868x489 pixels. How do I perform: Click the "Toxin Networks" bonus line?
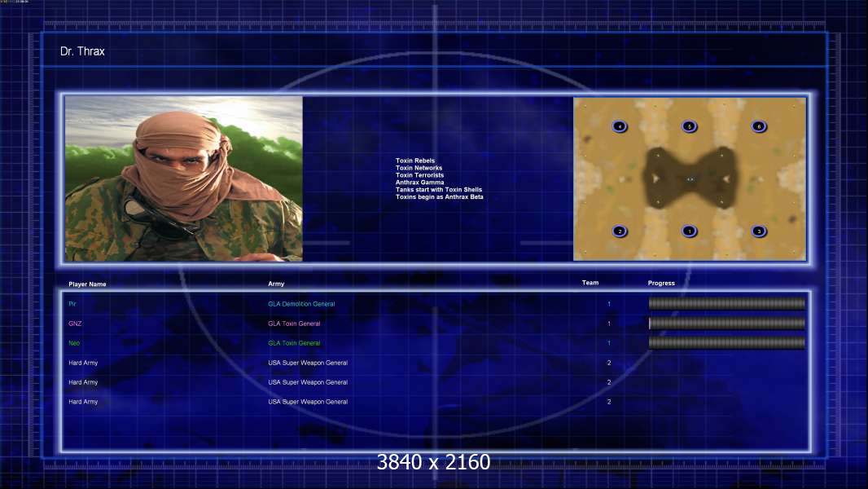pos(419,168)
